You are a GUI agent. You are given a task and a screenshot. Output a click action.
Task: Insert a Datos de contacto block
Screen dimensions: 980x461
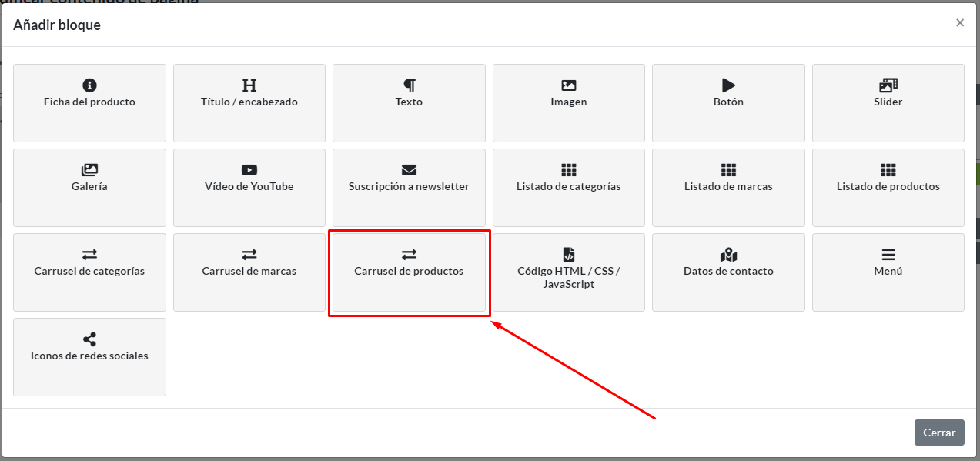[x=728, y=272]
